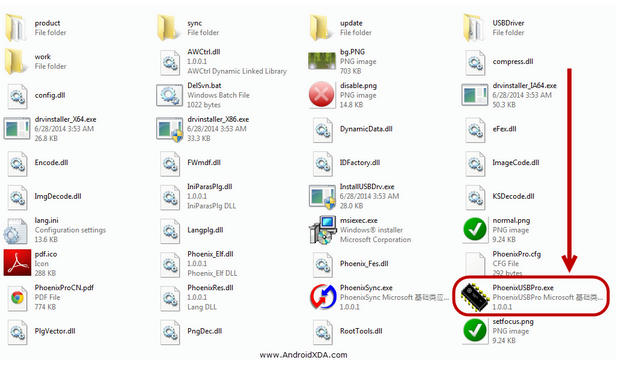Viewport: 621px width, 367px height.
Task: Select the lang.ini configuration file icon
Action: tap(16, 230)
